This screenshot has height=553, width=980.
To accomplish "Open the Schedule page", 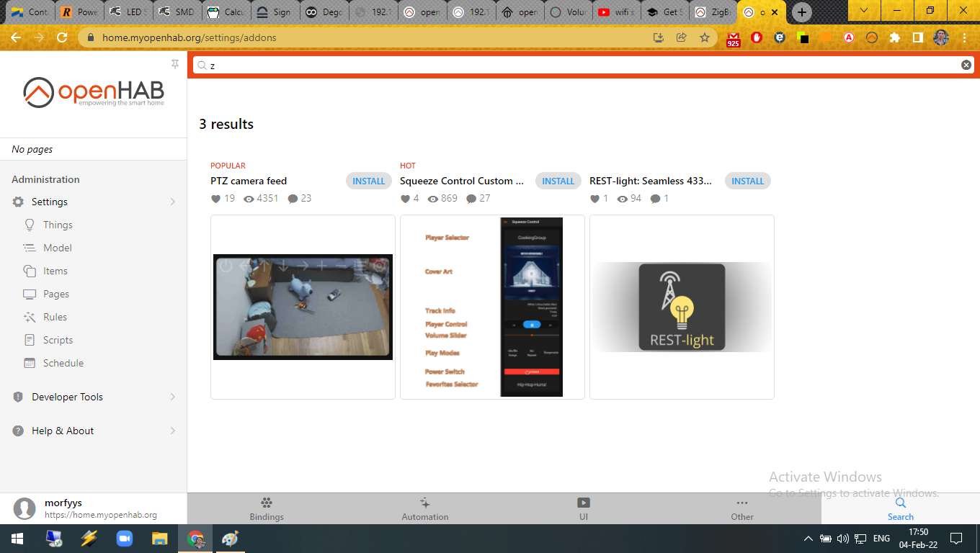I will tap(63, 363).
